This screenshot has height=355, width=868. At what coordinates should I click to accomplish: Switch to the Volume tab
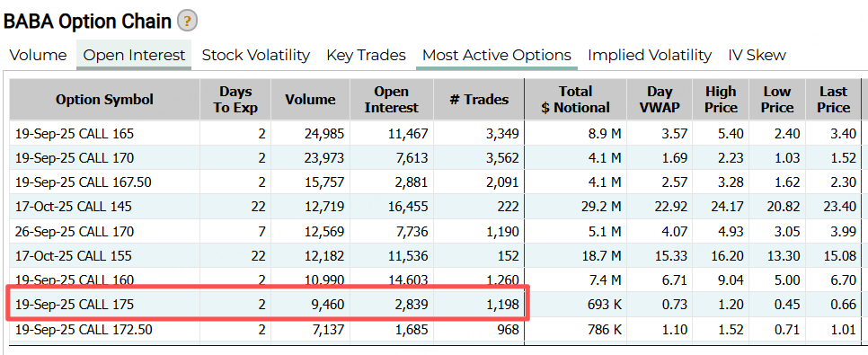click(39, 56)
